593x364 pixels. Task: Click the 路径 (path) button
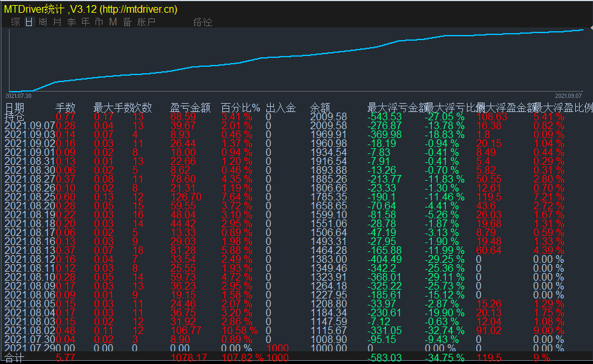(203, 22)
